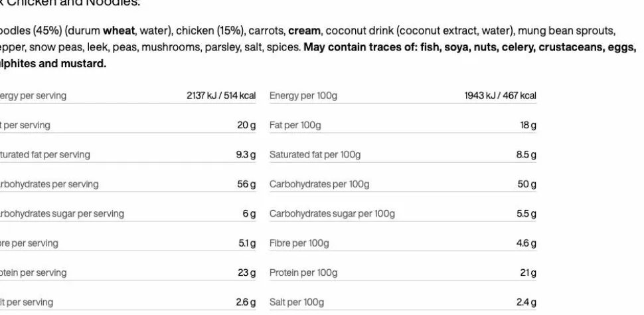
Task: Click the 23 g protein per serving value
Action: click(246, 272)
